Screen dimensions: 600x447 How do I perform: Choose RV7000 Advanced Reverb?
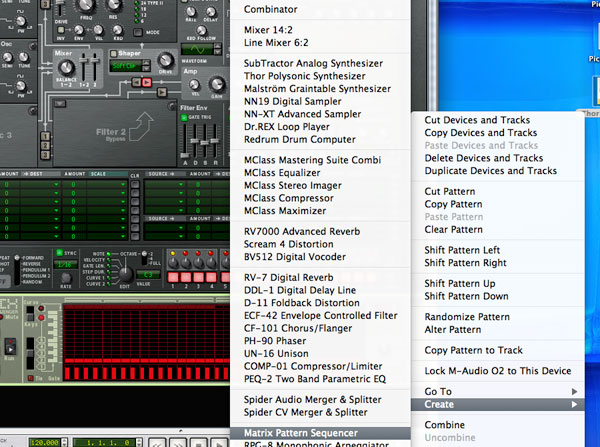pyautogui.click(x=302, y=232)
